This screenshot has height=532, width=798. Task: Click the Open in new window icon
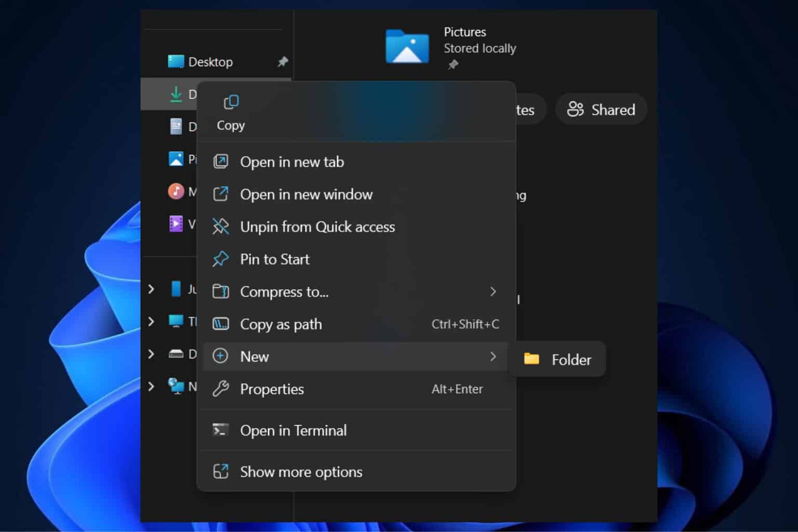221,194
